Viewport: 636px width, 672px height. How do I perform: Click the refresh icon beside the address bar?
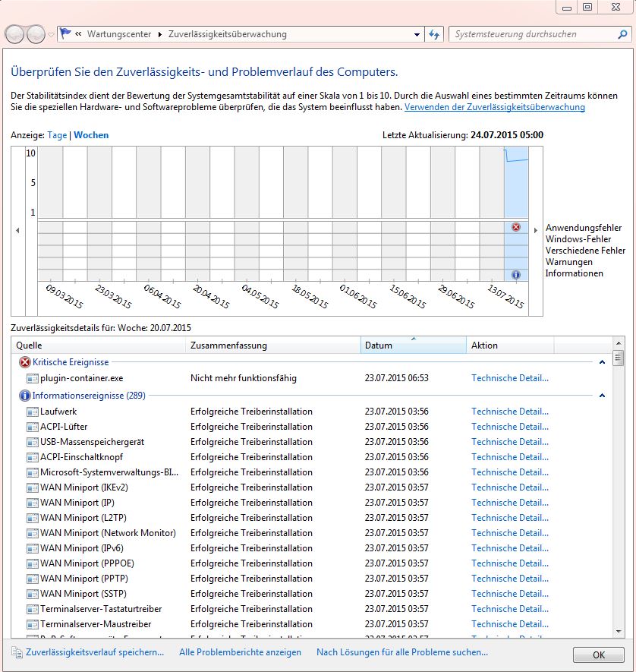point(434,34)
